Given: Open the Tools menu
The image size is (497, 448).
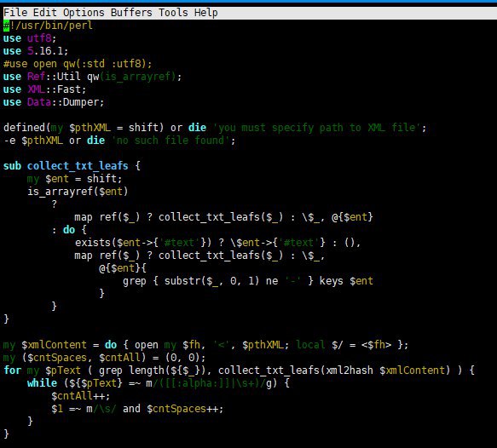Looking at the screenshot, I should point(173,13).
